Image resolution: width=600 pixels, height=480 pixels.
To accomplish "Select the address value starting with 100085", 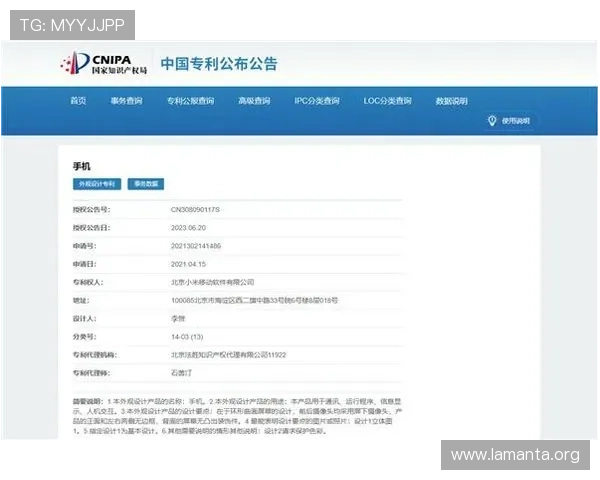I will [254, 300].
